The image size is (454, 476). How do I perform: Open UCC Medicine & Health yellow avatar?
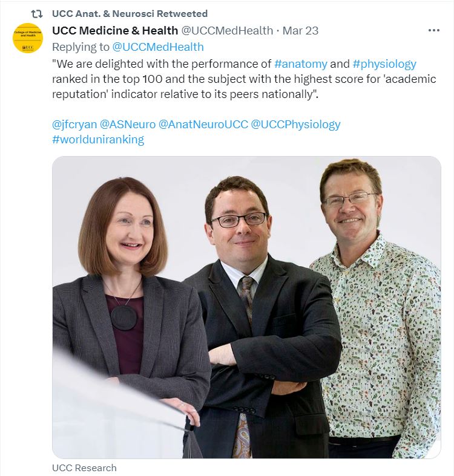pyautogui.click(x=28, y=38)
